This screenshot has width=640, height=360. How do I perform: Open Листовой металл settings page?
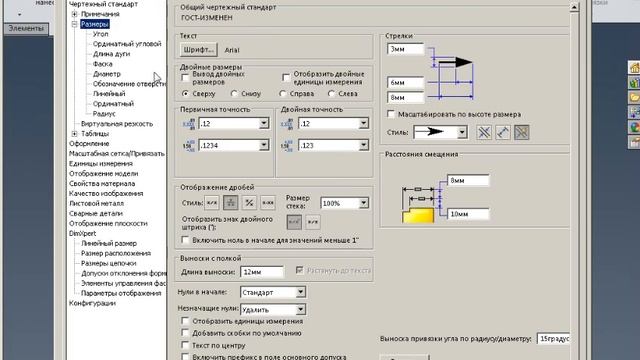coord(96,203)
